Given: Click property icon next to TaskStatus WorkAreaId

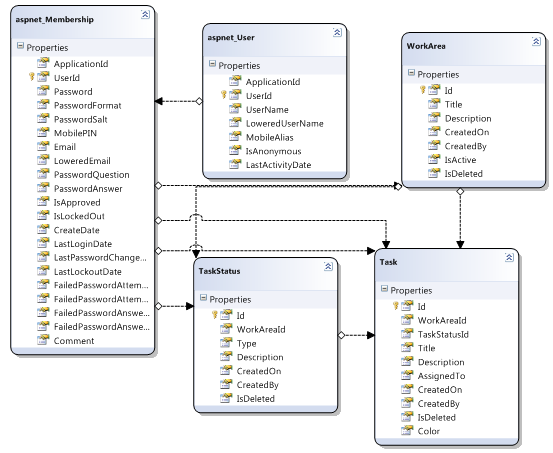Looking at the screenshot, I should pos(226,328).
